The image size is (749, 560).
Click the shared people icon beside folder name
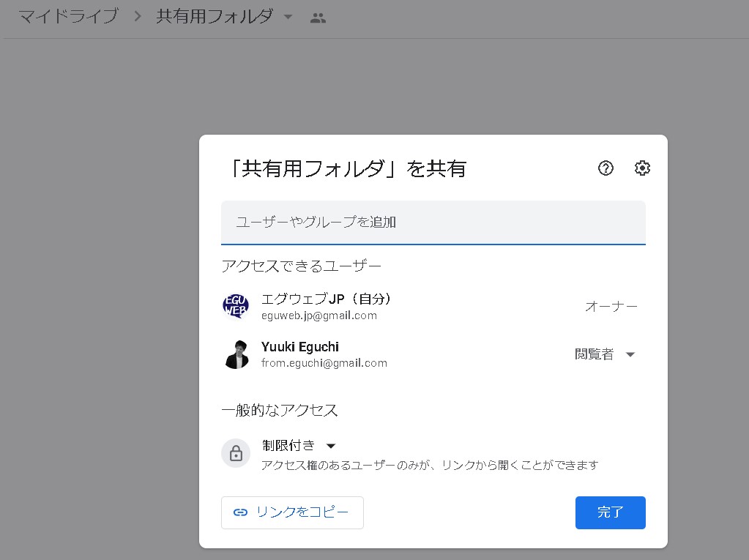point(318,18)
